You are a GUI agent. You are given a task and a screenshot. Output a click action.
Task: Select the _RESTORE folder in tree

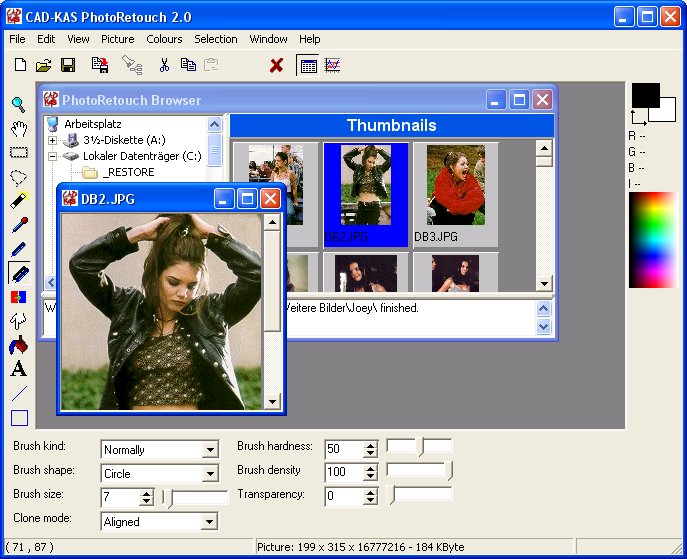pyautogui.click(x=128, y=173)
